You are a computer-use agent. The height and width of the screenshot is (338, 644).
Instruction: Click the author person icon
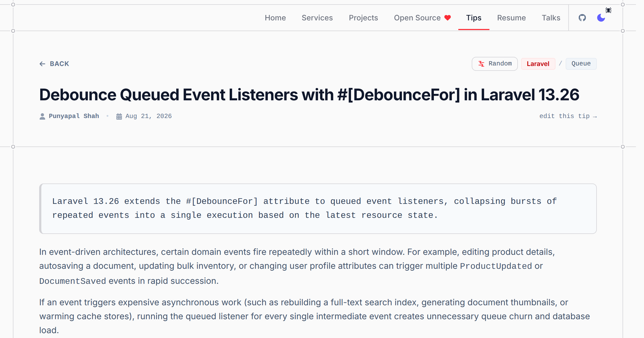pyautogui.click(x=42, y=116)
